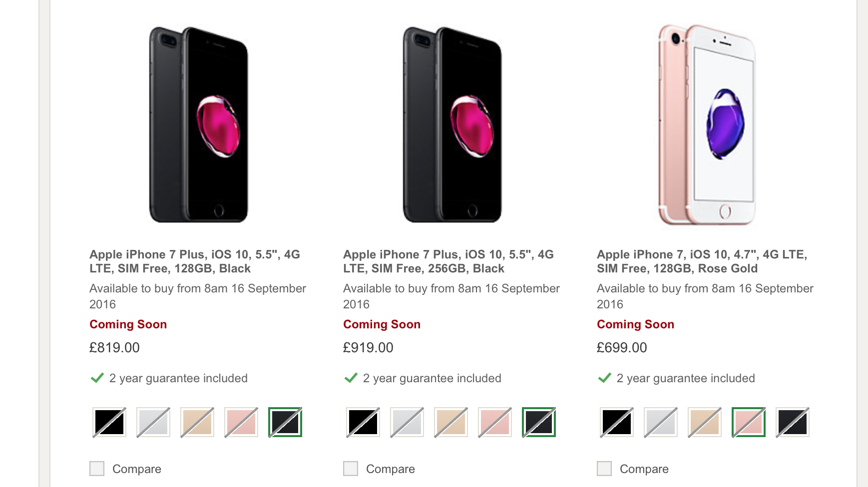View the Rose Gold iPhone 7 product image

(x=706, y=125)
